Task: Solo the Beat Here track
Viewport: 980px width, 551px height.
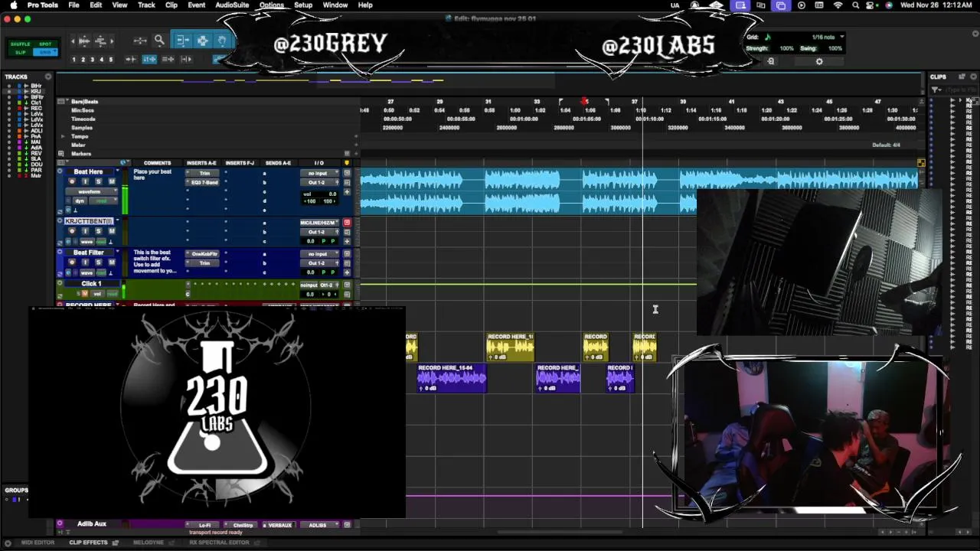Action: point(98,181)
